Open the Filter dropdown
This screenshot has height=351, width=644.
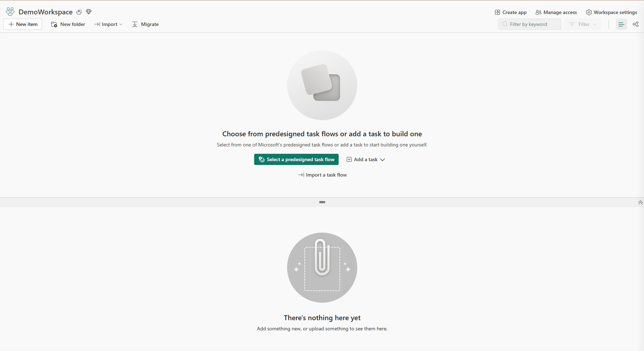pos(583,24)
